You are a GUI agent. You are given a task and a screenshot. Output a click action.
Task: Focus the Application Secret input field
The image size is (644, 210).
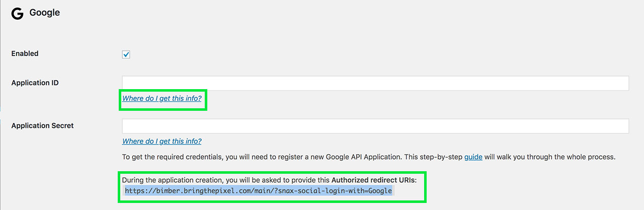click(x=375, y=126)
